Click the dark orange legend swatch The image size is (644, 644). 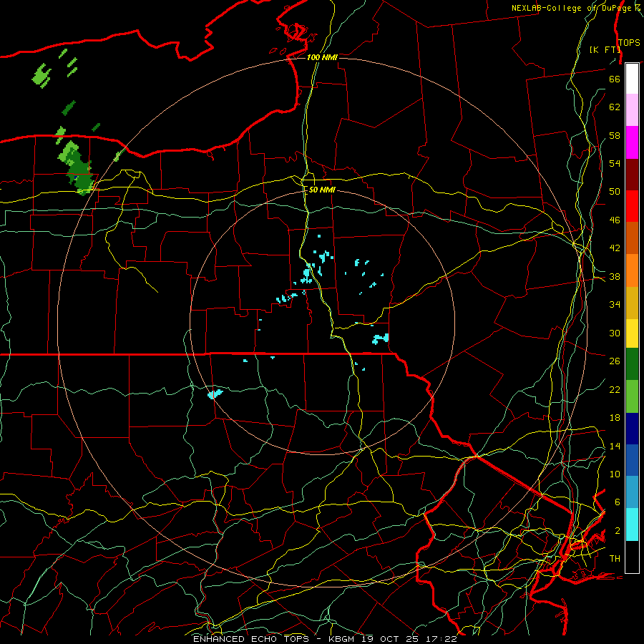tap(632, 238)
